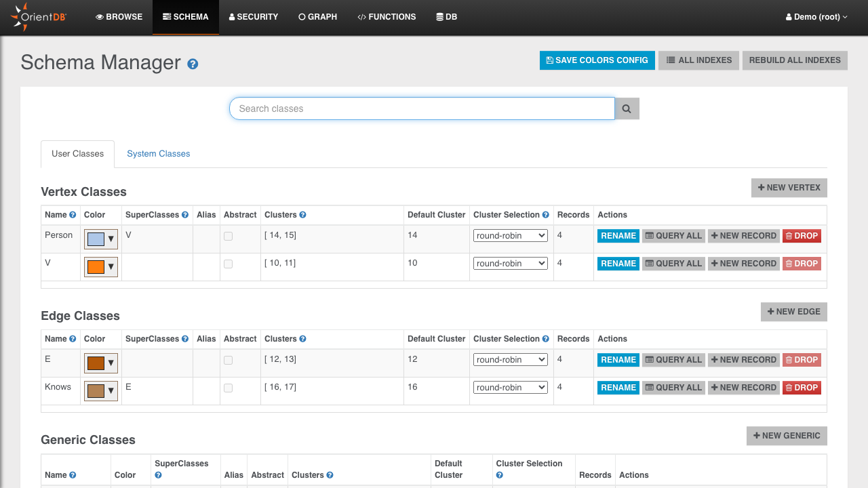Image resolution: width=868 pixels, height=488 pixels.
Task: Toggle Abstract checkbox for Knows class
Action: (228, 388)
